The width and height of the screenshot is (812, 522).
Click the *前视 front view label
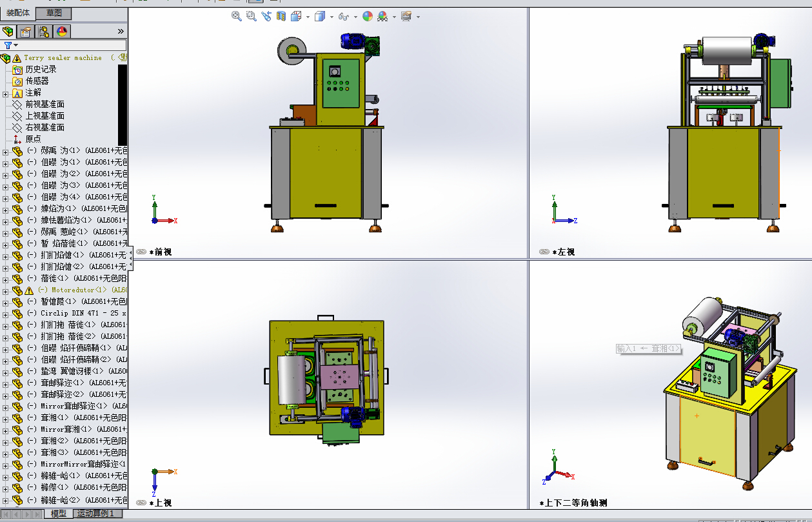[161, 252]
